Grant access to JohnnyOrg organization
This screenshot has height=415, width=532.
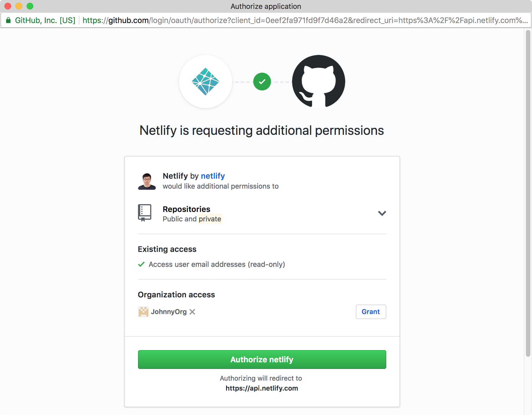(x=371, y=312)
